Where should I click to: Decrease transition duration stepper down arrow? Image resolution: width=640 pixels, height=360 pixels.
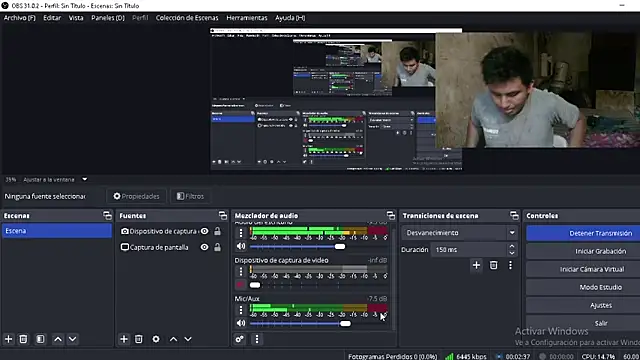coord(512,253)
